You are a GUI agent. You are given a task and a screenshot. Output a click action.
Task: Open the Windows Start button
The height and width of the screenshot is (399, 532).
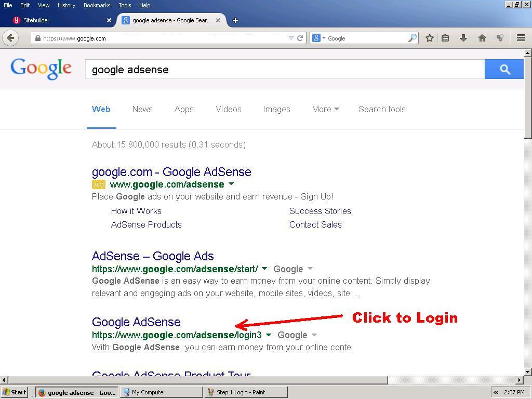pyautogui.click(x=15, y=392)
